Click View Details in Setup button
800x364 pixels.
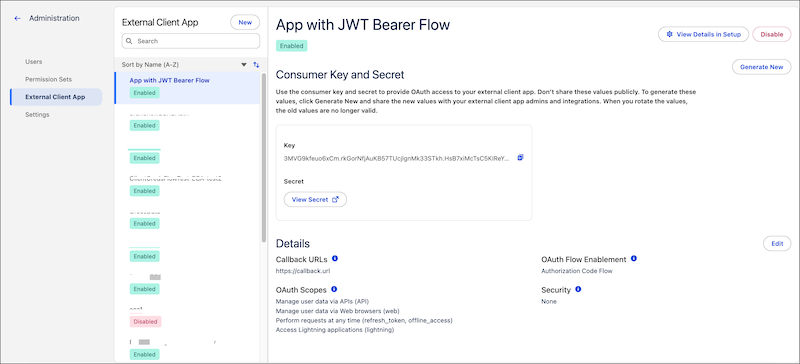click(x=703, y=34)
